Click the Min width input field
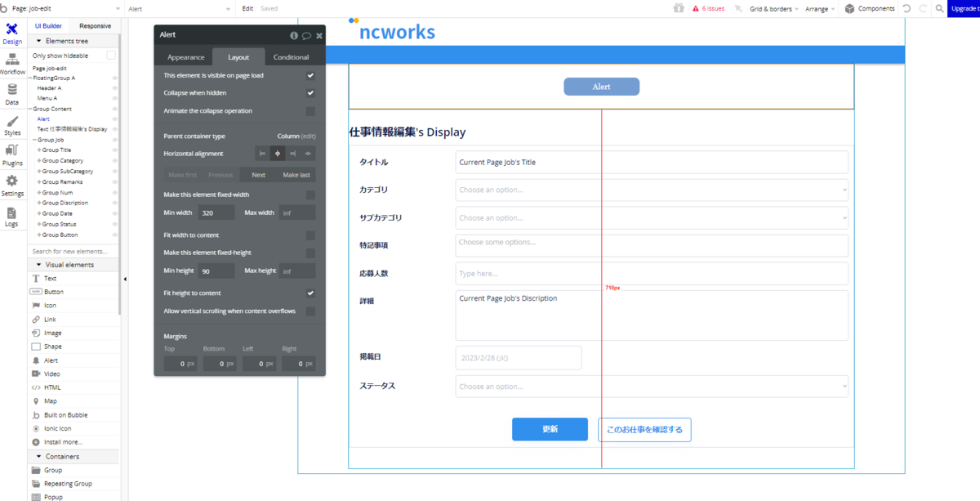The height and width of the screenshot is (501, 980). coord(216,212)
